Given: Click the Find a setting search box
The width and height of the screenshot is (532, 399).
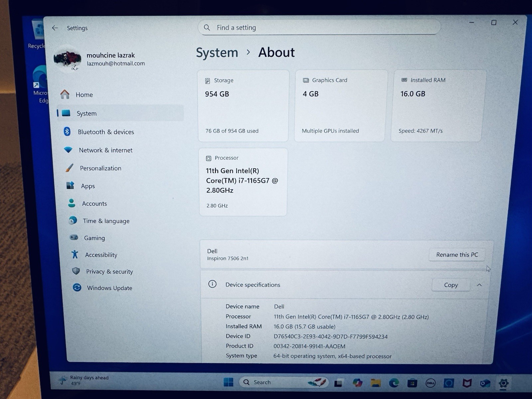Looking at the screenshot, I should tap(319, 27).
